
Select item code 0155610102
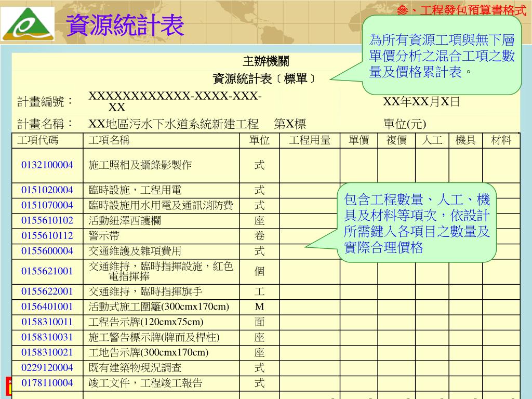pyautogui.click(x=47, y=220)
